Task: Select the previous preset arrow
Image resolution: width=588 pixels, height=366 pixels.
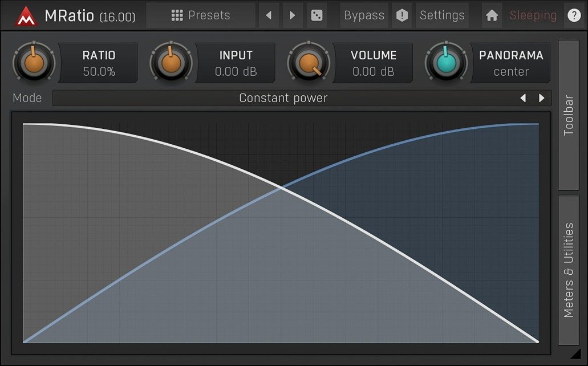Action: [269, 15]
